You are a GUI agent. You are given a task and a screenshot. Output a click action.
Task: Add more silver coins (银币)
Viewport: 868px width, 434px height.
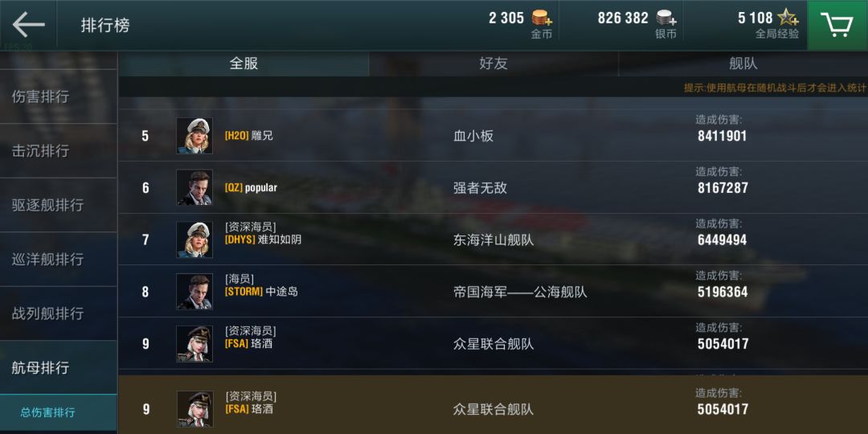pyautogui.click(x=666, y=18)
